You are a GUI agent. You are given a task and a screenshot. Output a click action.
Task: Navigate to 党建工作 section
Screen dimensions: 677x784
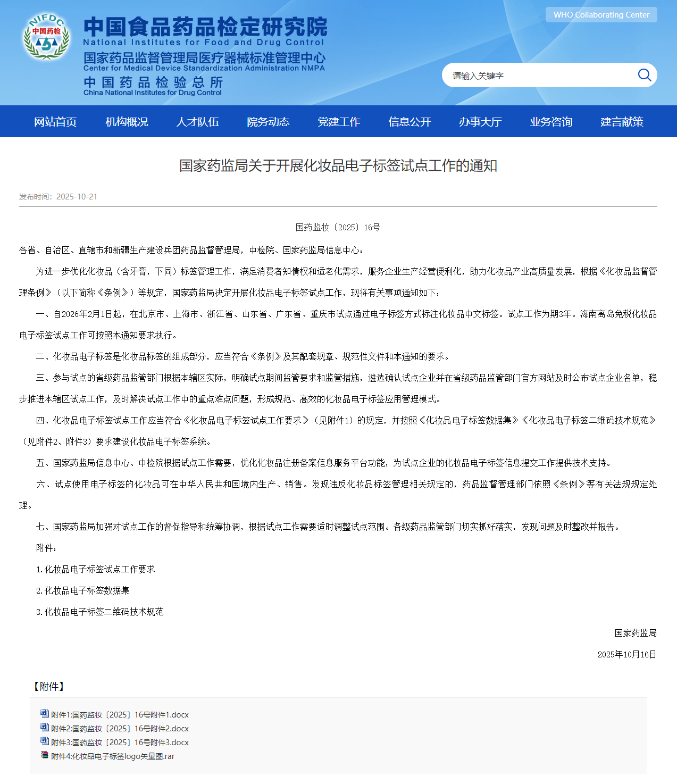(339, 122)
